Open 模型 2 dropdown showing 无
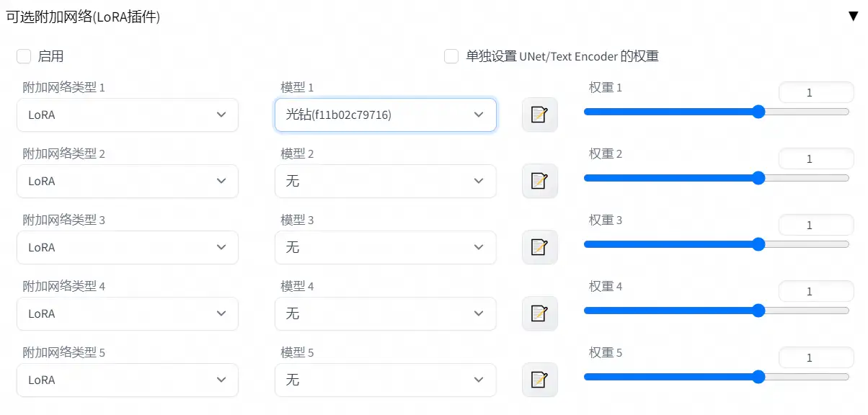Viewport: 868px width, 415px height. coord(386,181)
